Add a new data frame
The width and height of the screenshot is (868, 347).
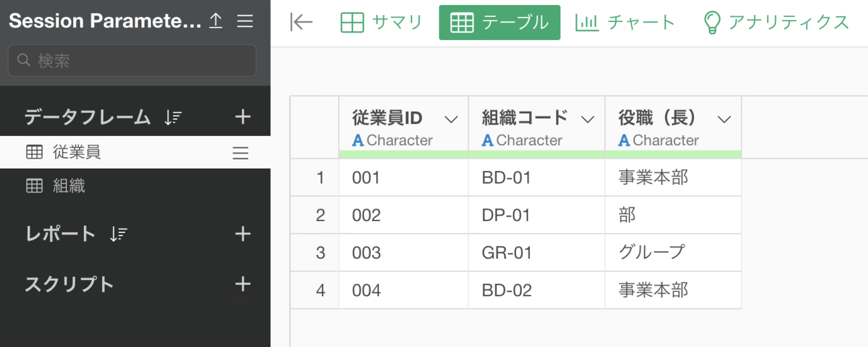click(243, 117)
